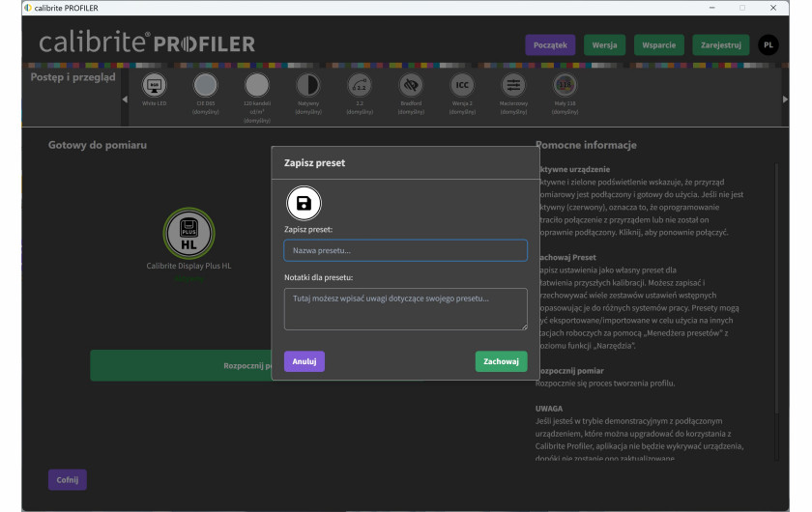Image resolution: width=812 pixels, height=512 pixels.
Task: Click the UWAGA heading in help panel
Action: 549,409
